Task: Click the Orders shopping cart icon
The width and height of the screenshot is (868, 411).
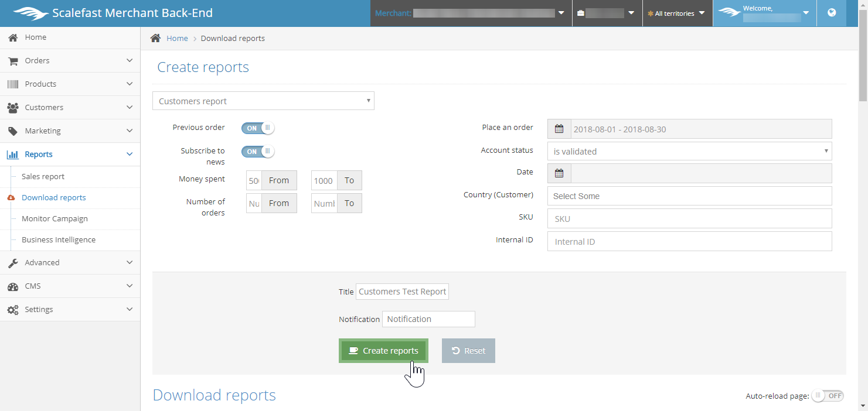Action: (x=13, y=61)
